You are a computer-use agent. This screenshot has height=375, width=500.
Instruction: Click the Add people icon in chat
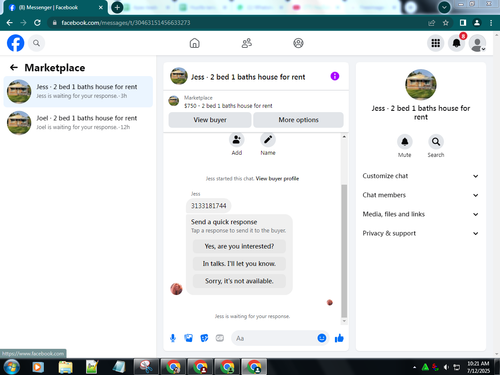(237, 140)
